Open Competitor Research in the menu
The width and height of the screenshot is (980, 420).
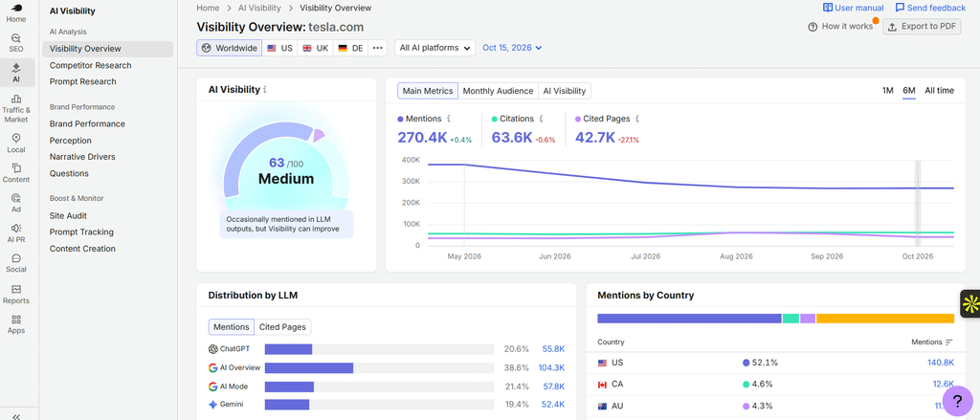pyautogui.click(x=91, y=65)
